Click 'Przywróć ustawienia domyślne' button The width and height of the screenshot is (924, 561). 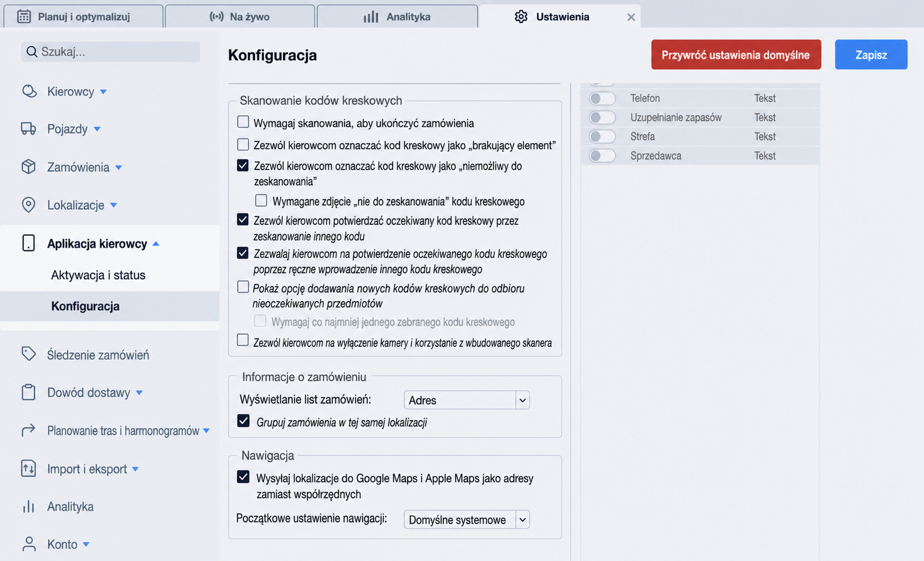click(x=736, y=55)
